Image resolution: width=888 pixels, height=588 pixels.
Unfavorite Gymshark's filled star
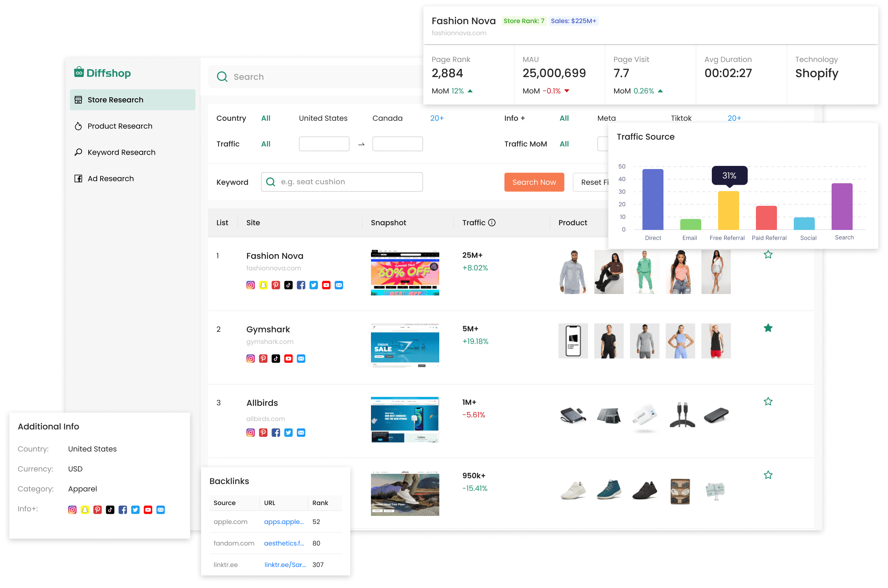tap(768, 328)
